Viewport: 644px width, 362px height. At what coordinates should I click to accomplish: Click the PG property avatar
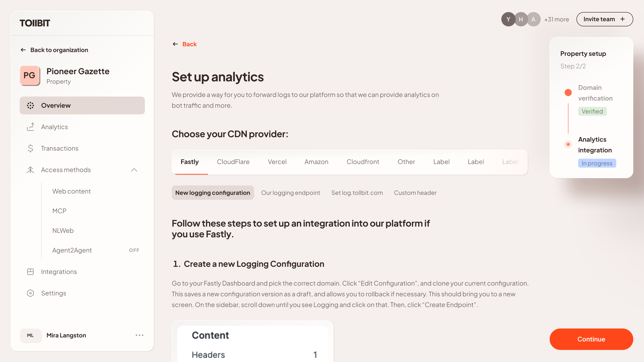(x=30, y=75)
